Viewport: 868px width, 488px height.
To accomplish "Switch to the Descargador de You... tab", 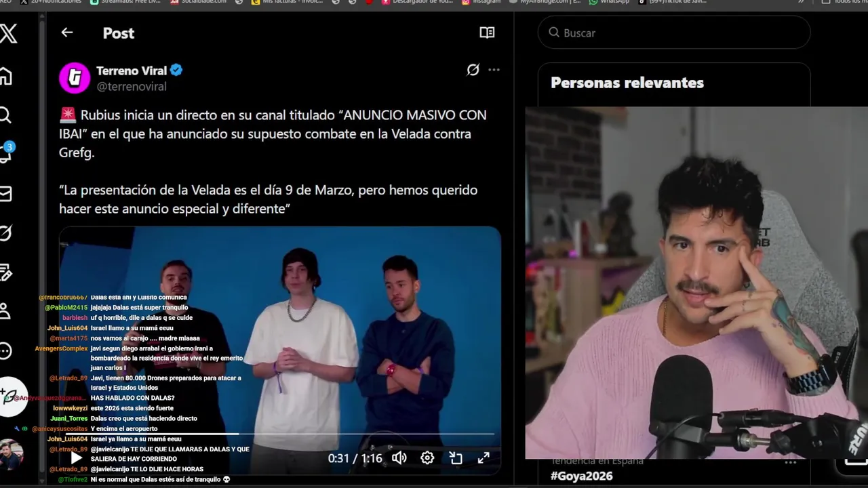I will coord(416,2).
